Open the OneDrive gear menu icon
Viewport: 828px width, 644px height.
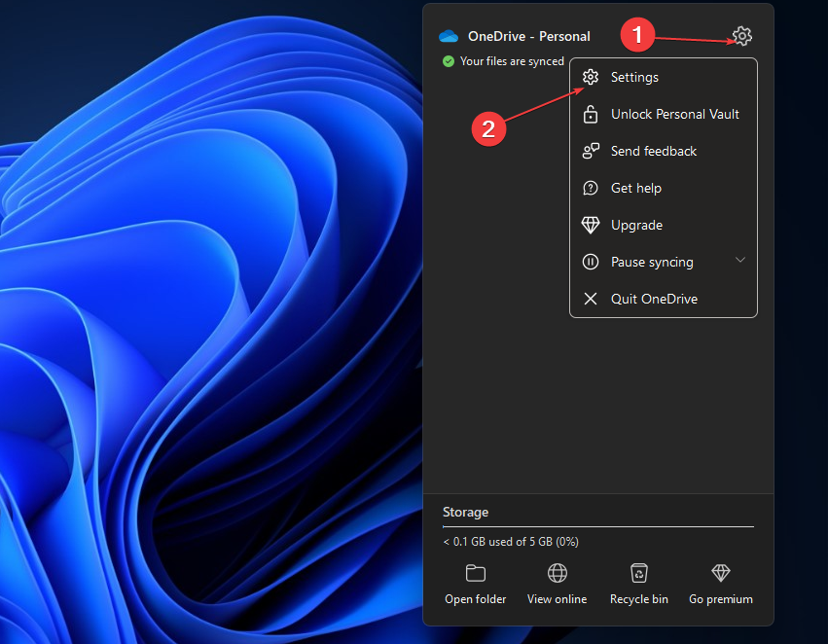point(742,36)
